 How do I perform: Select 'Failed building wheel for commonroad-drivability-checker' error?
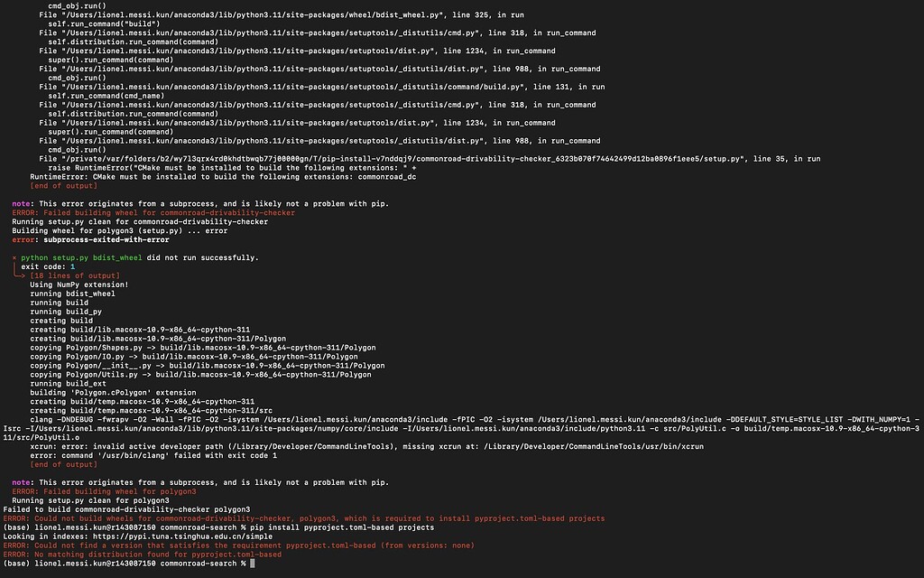(153, 212)
